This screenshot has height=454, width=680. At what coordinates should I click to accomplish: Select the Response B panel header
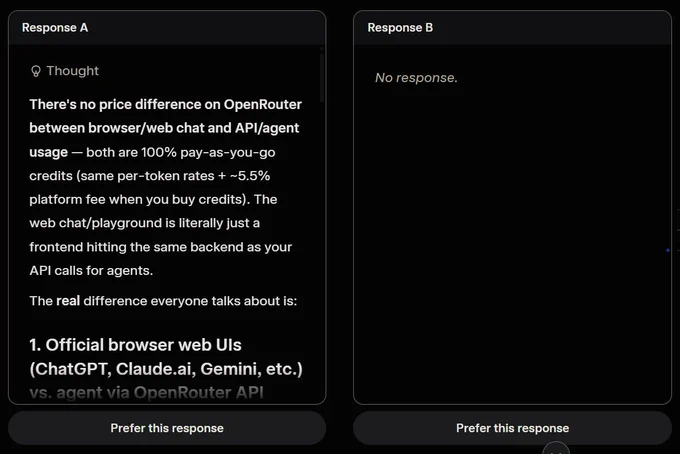pyautogui.click(x=512, y=28)
